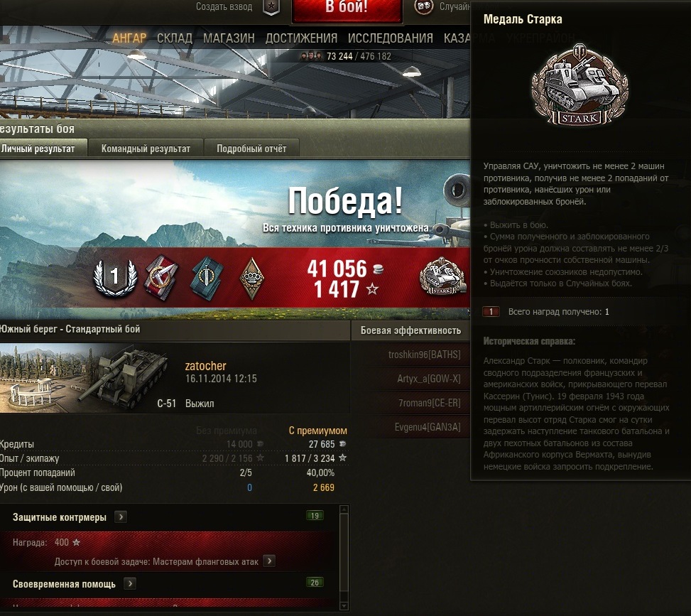Image resolution: width=691 pixels, height=616 pixels.
Task: Open the ИССЛЕДОВАНИЯ menu item
Action: point(391,38)
